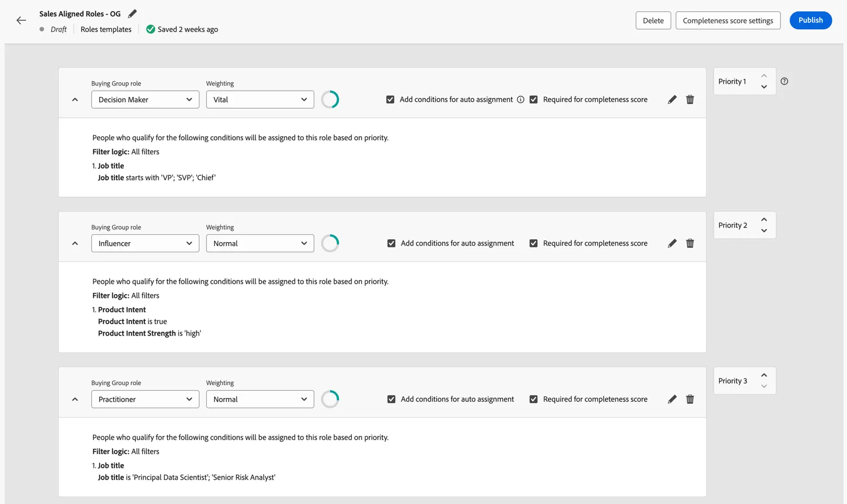Click the Roles templates link

pyautogui.click(x=106, y=29)
